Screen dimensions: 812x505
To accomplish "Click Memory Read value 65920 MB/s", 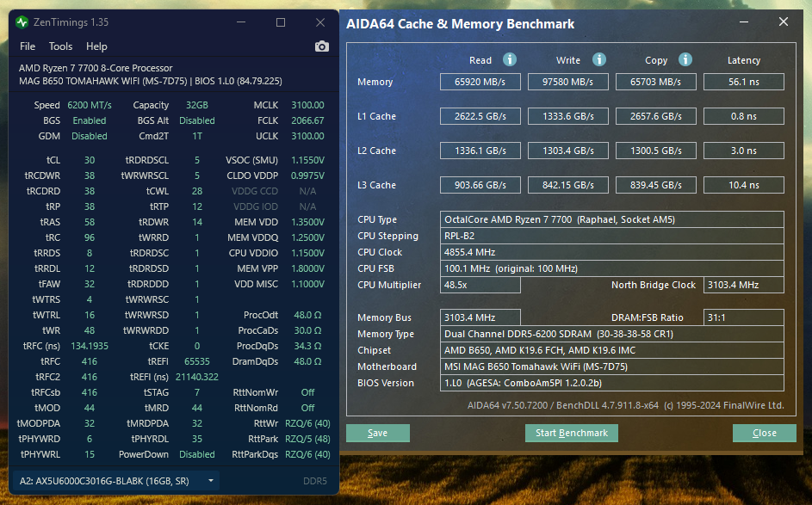I will [480, 82].
